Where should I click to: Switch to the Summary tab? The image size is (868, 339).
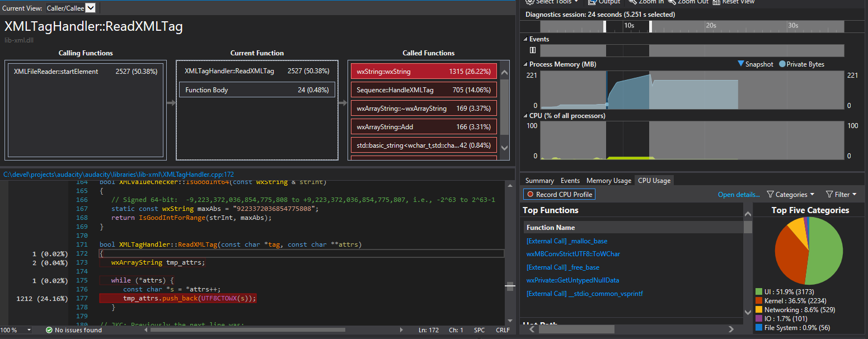coord(539,181)
